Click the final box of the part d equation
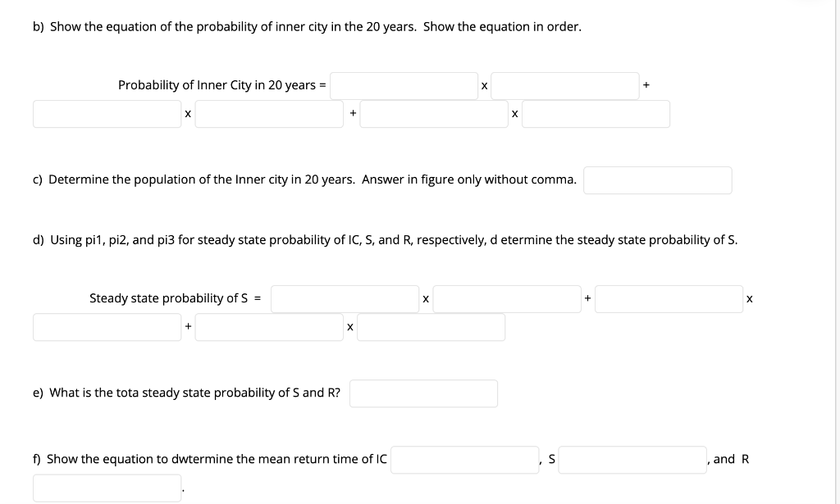Image resolution: width=840 pixels, height=504 pixels. 432,326
